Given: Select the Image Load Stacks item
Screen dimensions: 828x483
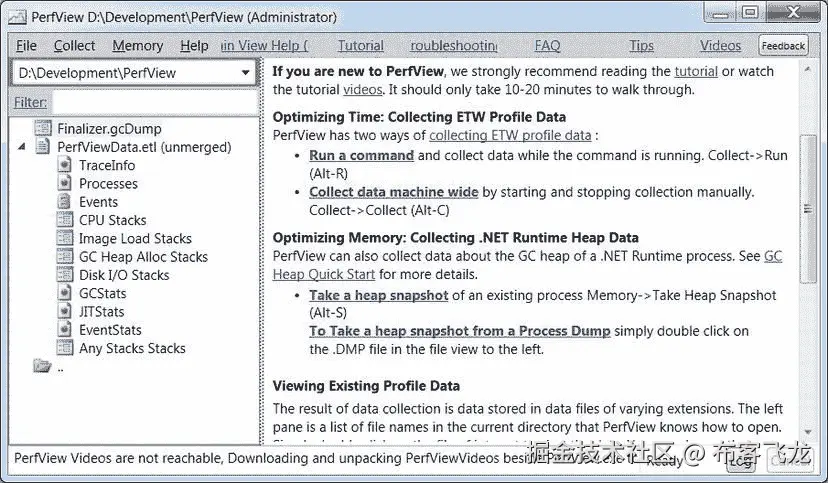Looking at the screenshot, I should point(135,239).
